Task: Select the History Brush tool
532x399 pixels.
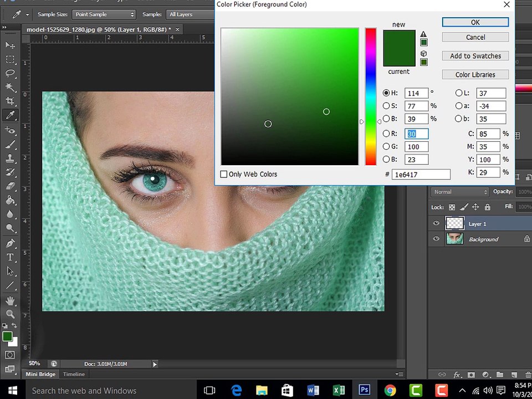Action: [10, 172]
